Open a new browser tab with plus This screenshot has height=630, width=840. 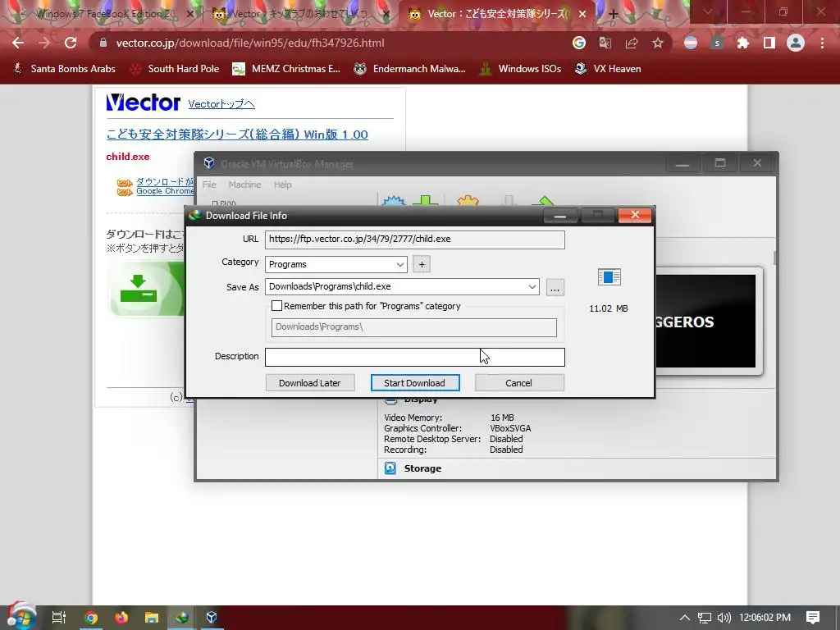614,15
